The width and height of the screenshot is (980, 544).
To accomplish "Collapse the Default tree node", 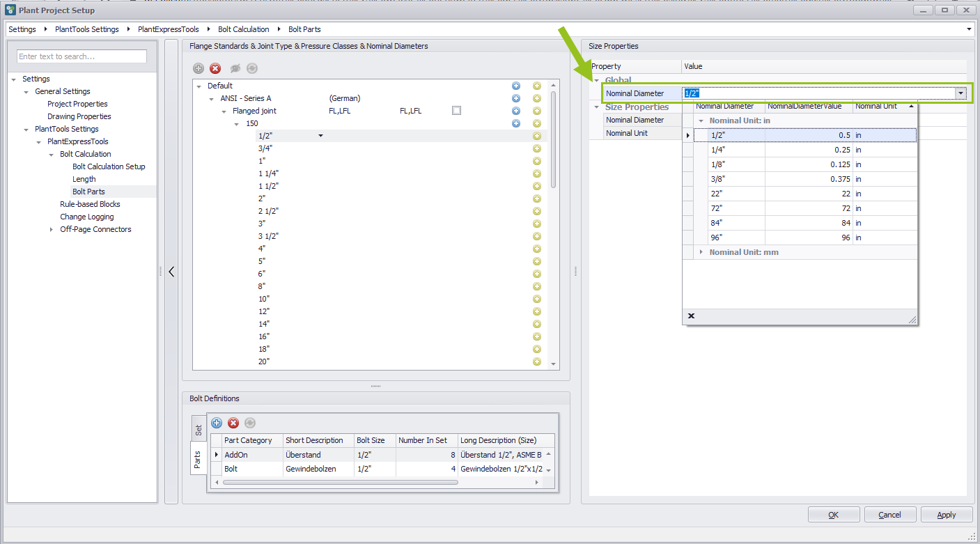I will pyautogui.click(x=199, y=86).
